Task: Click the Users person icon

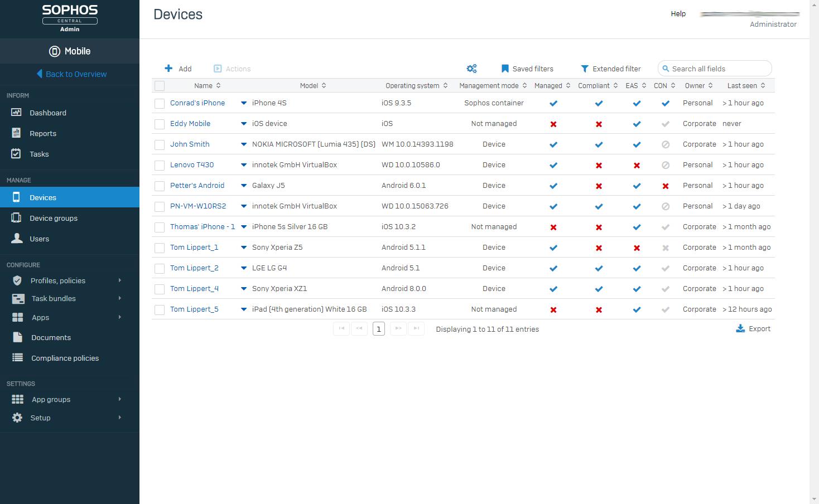Action: (17, 239)
